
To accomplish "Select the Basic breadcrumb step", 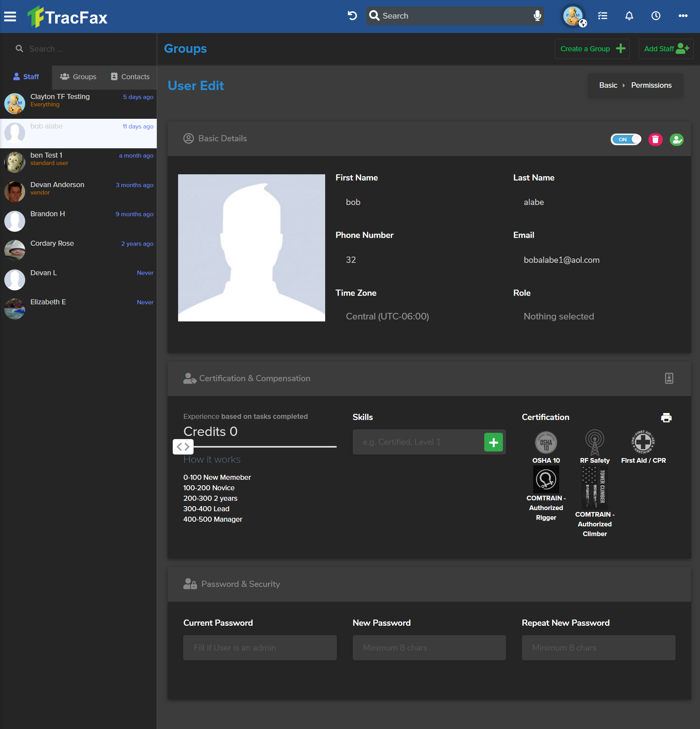I will click(608, 85).
